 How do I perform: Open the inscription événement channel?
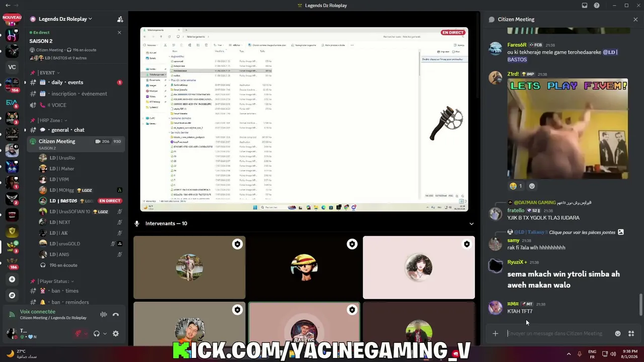75,94
